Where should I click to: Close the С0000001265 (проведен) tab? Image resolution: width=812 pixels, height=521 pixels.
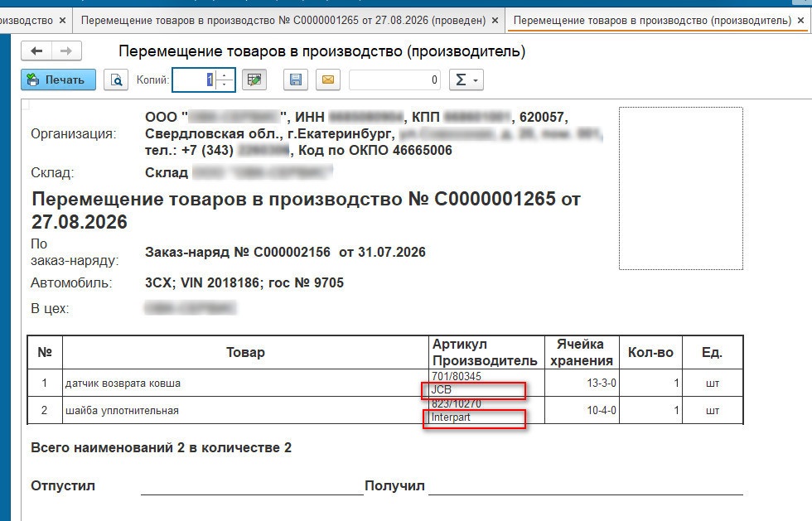(x=495, y=20)
